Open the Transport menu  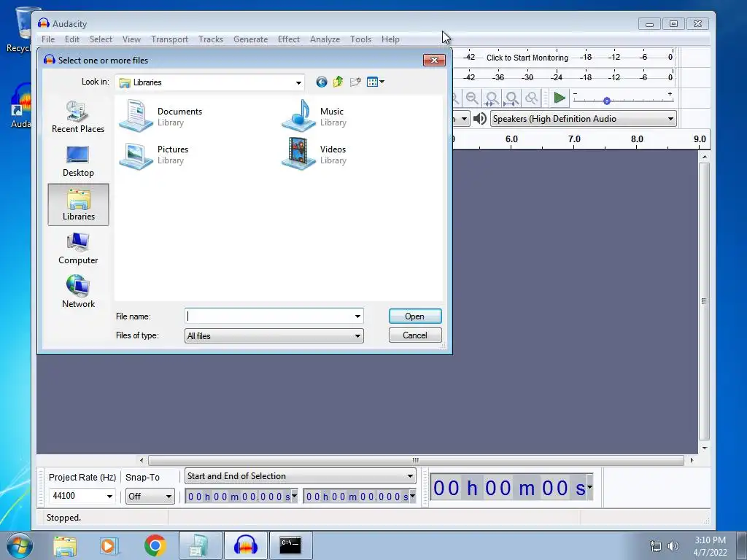pos(169,39)
